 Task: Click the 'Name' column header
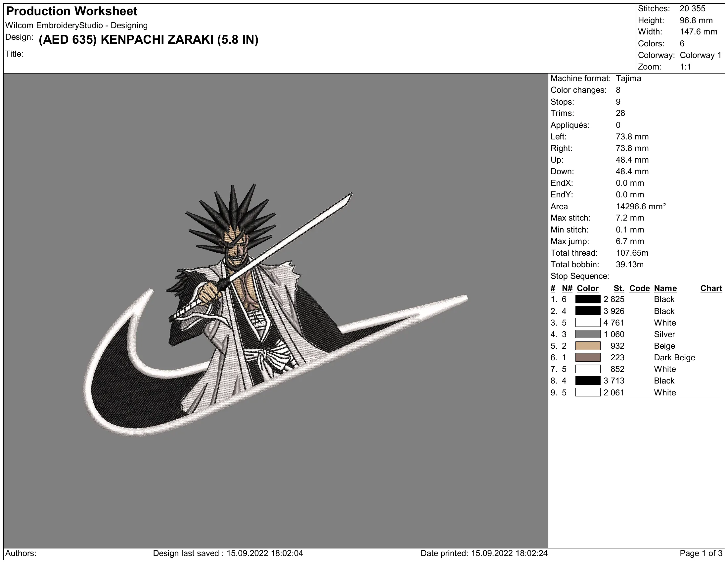[x=665, y=288]
